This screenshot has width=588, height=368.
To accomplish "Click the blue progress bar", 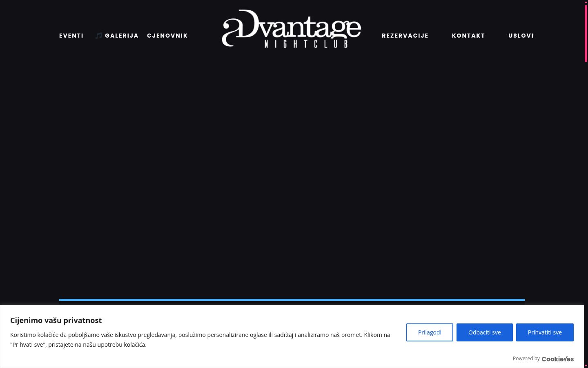I will [292, 300].
